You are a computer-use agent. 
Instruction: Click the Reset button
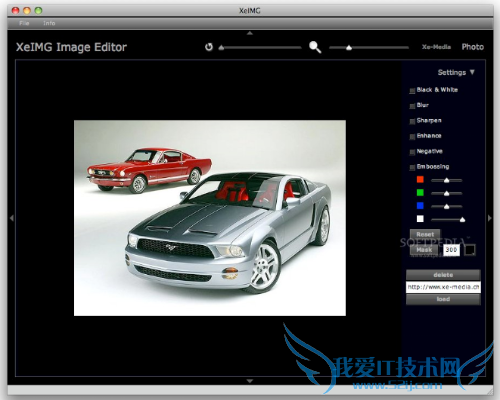(425, 234)
